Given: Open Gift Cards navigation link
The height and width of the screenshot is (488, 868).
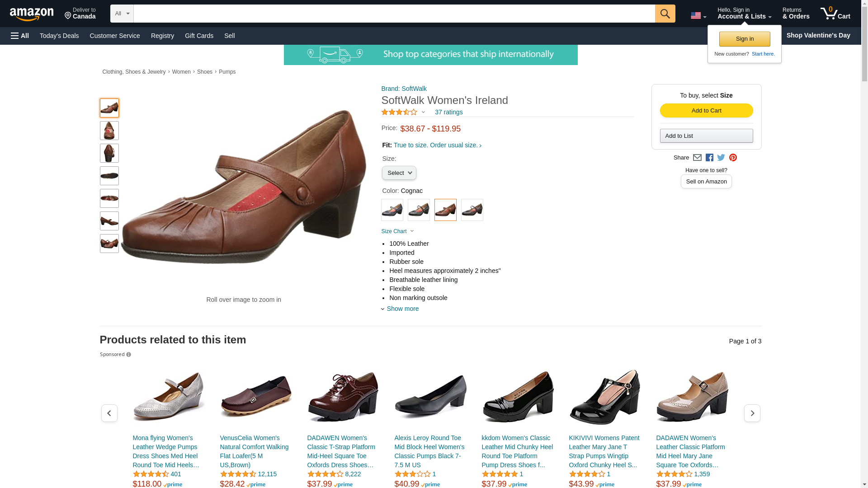Looking at the screenshot, I should (x=199, y=36).
